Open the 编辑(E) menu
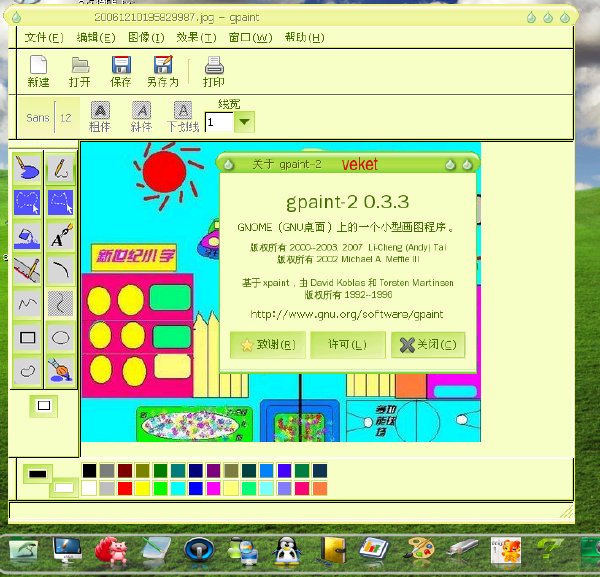Screen dimensions: 600x577 point(96,37)
